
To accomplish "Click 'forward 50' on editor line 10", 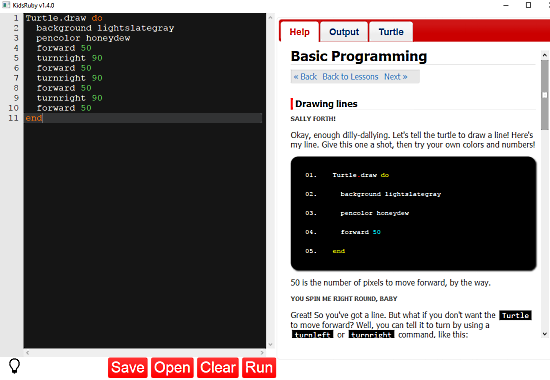I will click(x=64, y=108).
